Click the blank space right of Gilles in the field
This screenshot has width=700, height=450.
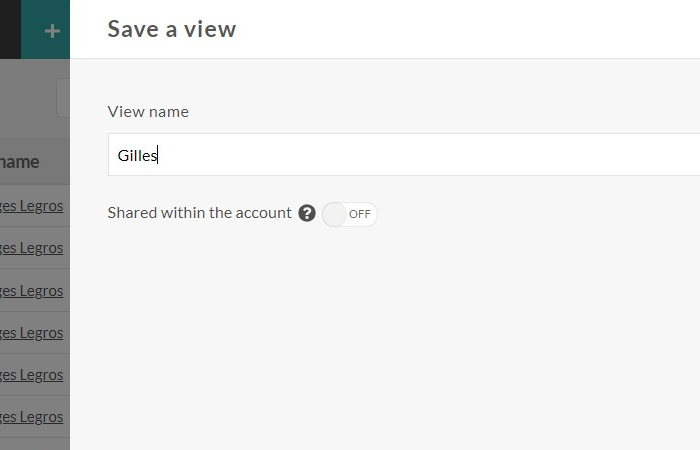[x=450, y=155]
